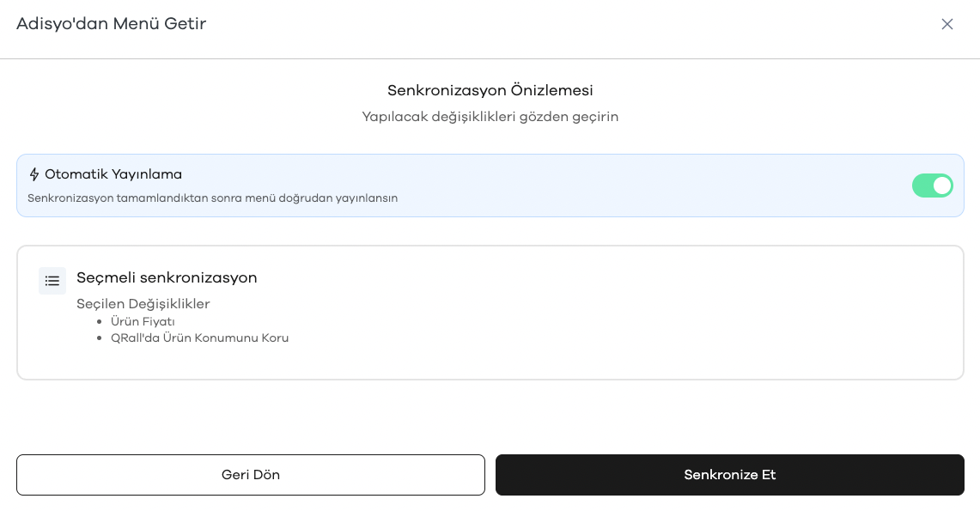Click the description text about menü doğrudan yayınlansın
Image resolution: width=980 pixels, height=511 pixels.
point(212,198)
